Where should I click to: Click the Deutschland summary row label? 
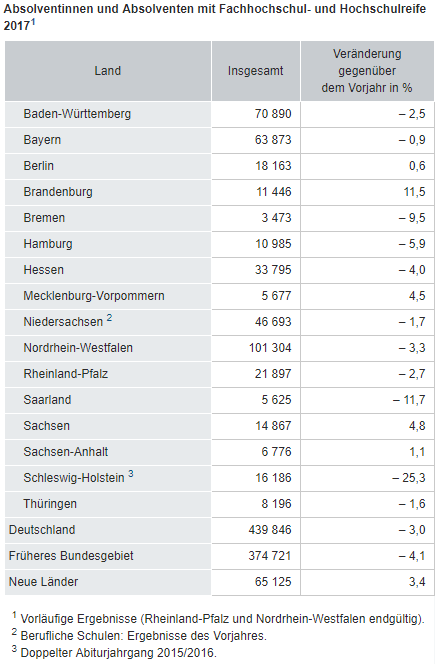pos(42,530)
